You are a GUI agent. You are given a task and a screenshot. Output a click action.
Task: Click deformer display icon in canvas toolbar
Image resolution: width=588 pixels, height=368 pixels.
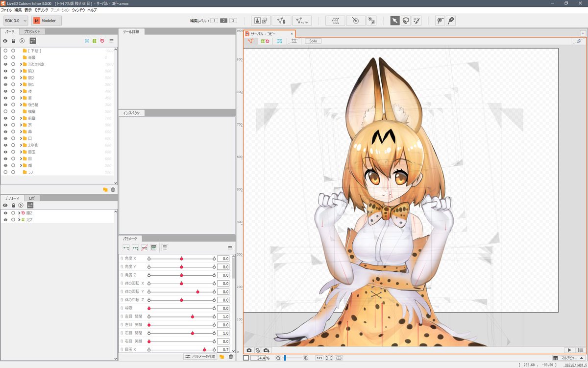click(265, 41)
